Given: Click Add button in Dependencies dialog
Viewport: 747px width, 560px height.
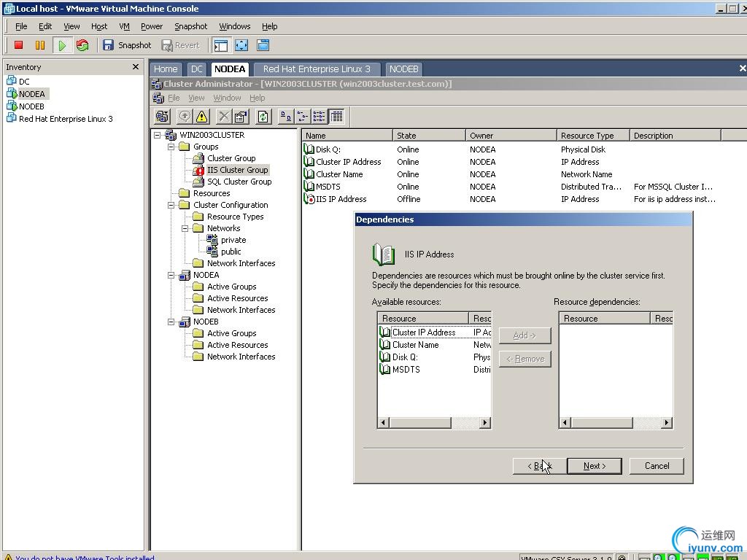Looking at the screenshot, I should [525, 335].
